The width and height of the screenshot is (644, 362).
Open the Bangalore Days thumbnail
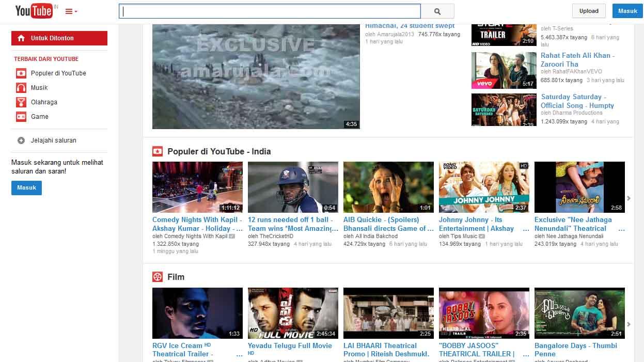point(579,313)
